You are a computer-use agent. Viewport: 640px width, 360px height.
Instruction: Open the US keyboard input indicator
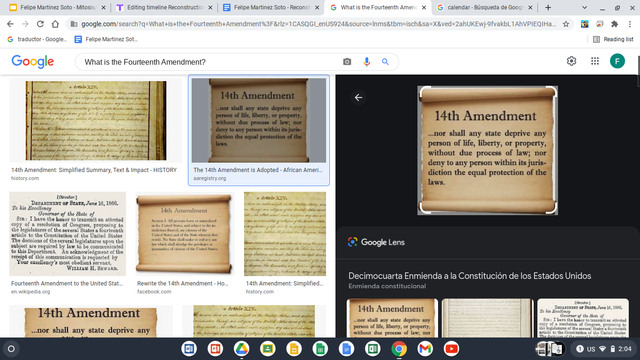coord(591,349)
